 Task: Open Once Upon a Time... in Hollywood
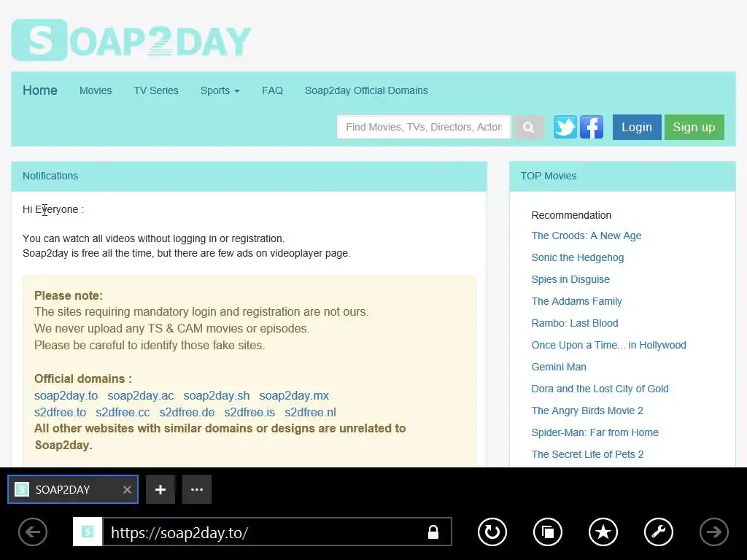[609, 345]
